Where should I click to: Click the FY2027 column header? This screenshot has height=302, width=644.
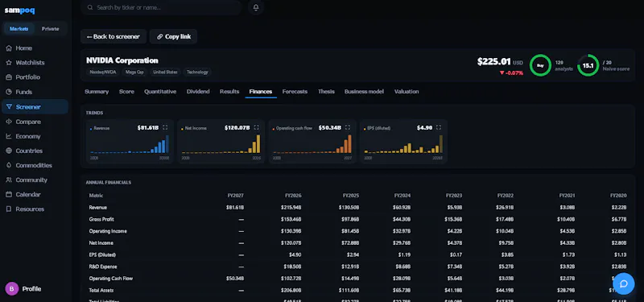tap(236, 196)
